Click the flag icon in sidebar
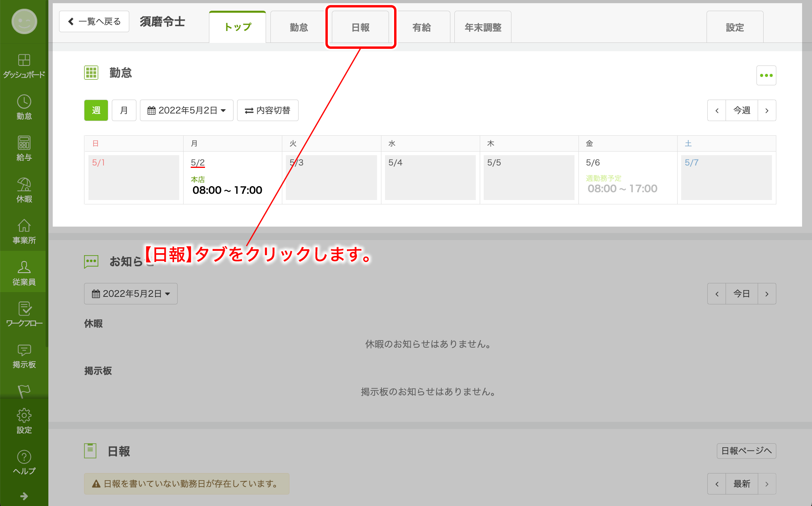 pos(24,391)
